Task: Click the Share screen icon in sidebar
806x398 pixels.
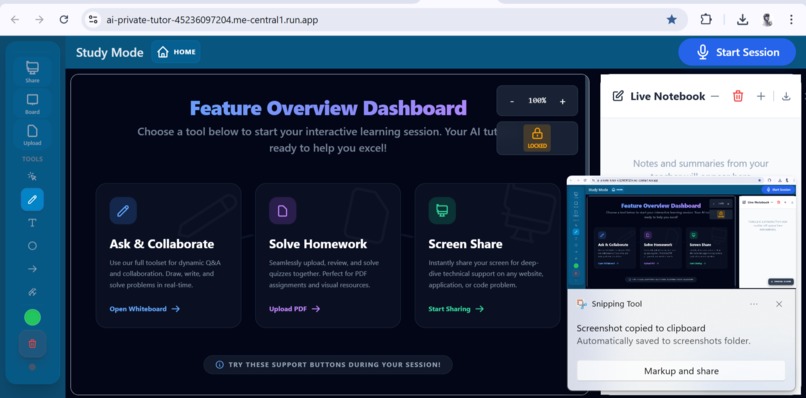Action: pyautogui.click(x=32, y=71)
